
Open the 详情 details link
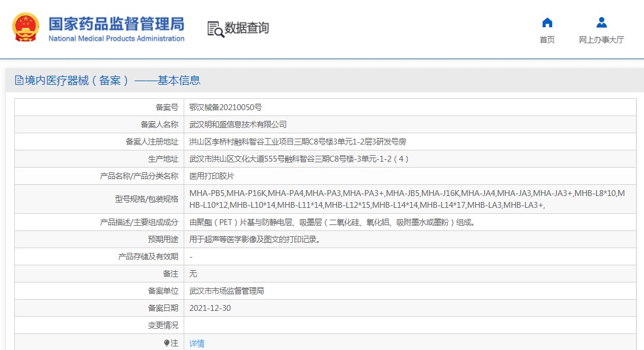(197, 343)
